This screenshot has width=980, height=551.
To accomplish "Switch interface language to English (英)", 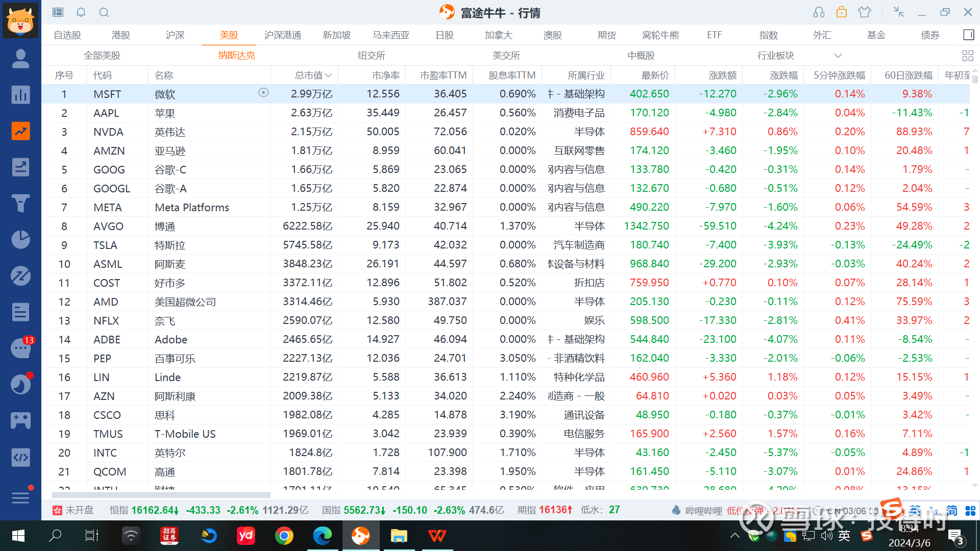I will (x=914, y=510).
